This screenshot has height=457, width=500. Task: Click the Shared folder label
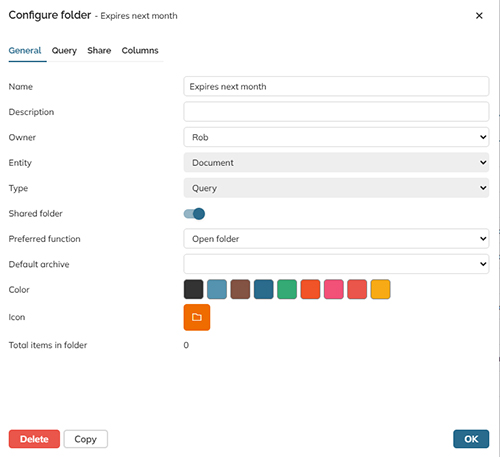tap(36, 213)
